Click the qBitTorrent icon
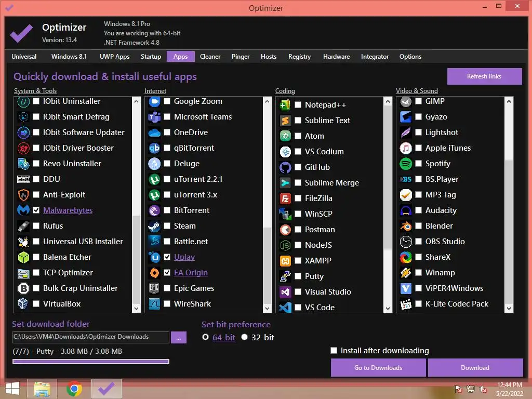 click(x=154, y=148)
